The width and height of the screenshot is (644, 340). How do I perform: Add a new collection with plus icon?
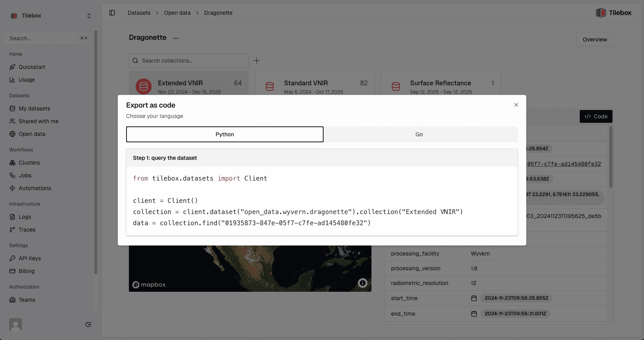[x=257, y=61]
